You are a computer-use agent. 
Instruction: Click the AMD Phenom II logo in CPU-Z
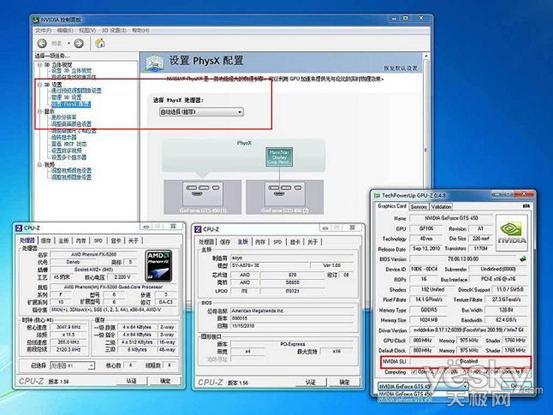[x=158, y=266]
